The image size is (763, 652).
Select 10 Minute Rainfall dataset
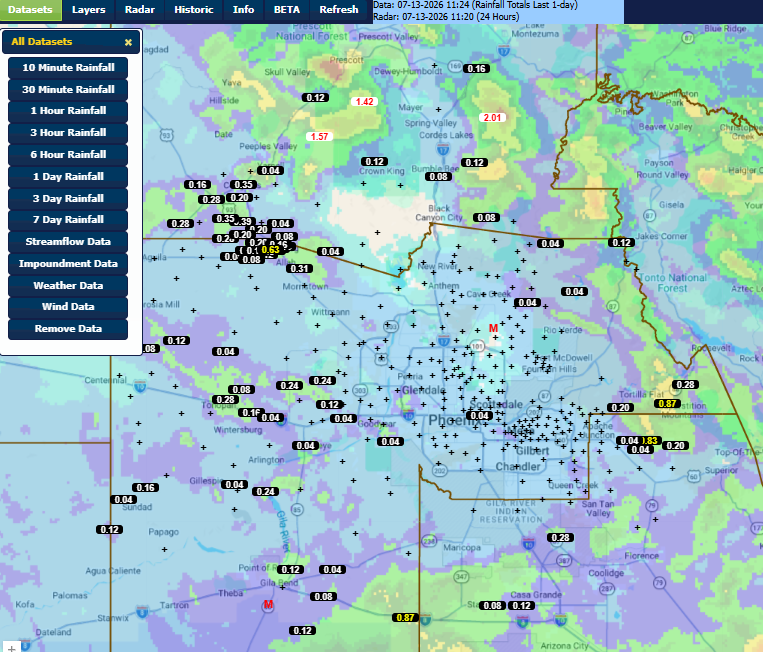[68, 68]
